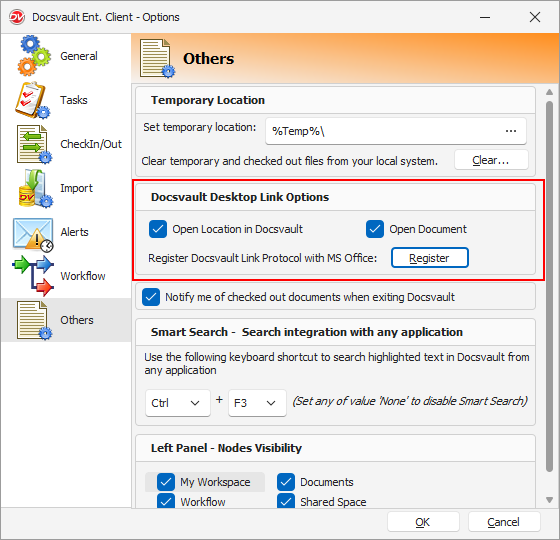This screenshot has height=540, width=560.
Task: Toggle Documents node visibility checkbox
Action: [286, 482]
